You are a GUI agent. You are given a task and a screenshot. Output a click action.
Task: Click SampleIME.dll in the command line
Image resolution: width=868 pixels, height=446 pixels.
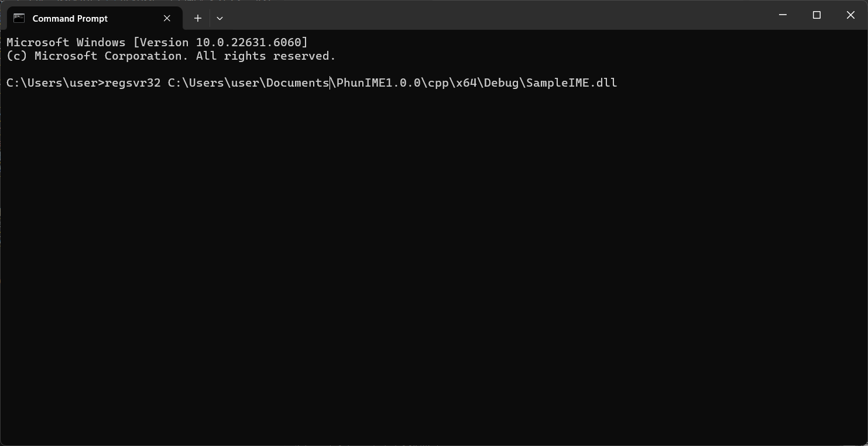click(571, 83)
